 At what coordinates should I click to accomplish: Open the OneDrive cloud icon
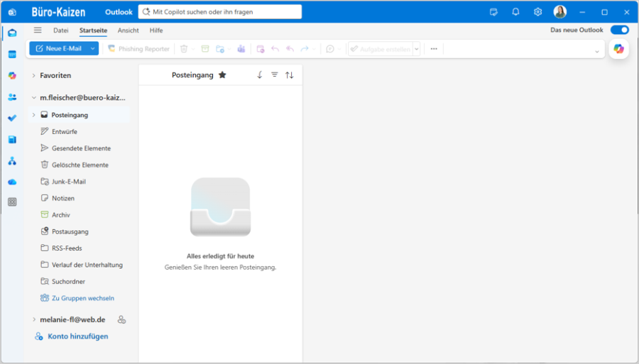click(x=12, y=182)
